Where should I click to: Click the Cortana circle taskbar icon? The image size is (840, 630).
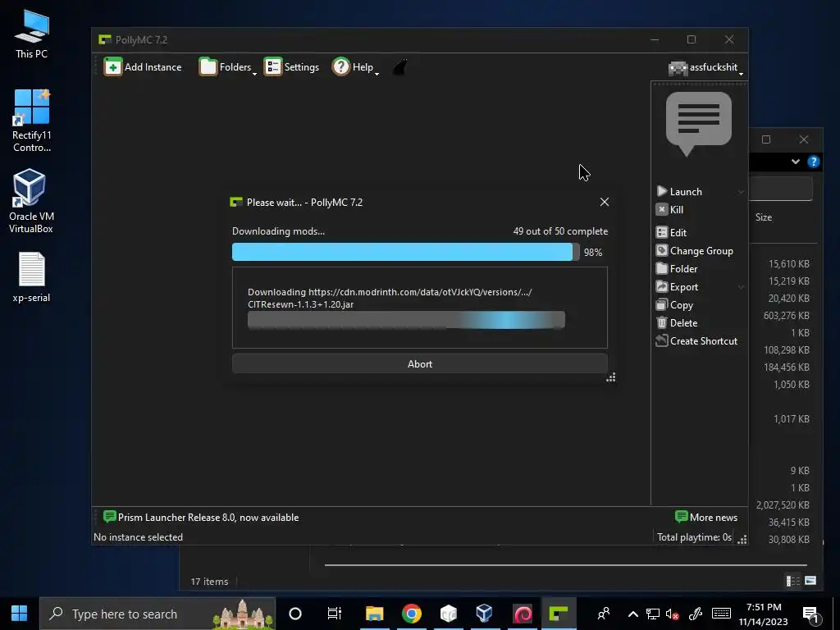295,614
